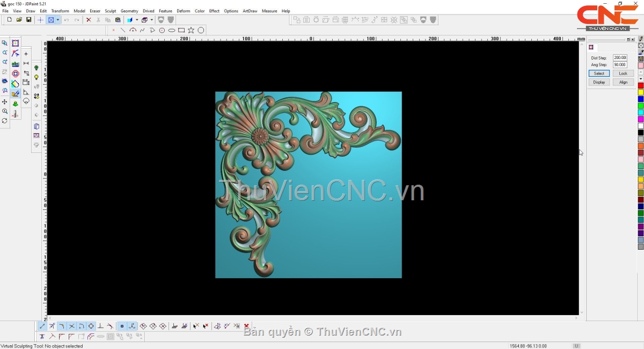Open the Help menu
Viewport: 644px width, 349px height.
tap(286, 11)
